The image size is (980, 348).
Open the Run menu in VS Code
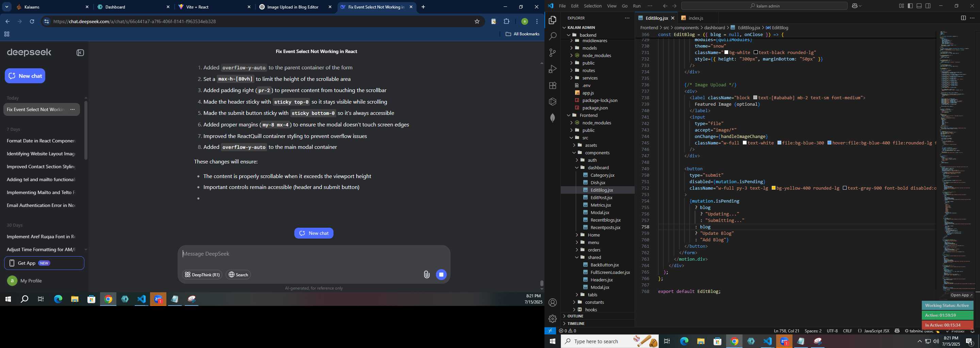[x=636, y=6]
